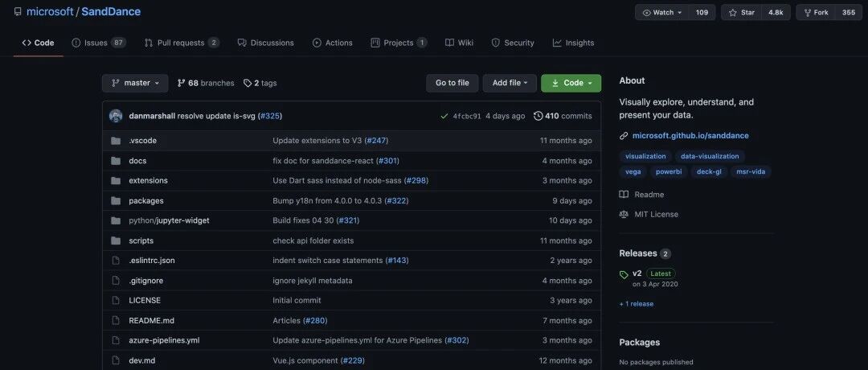Viewport: 868px width, 370px height.
Task: Click the README.md file icon
Action: [x=116, y=320]
